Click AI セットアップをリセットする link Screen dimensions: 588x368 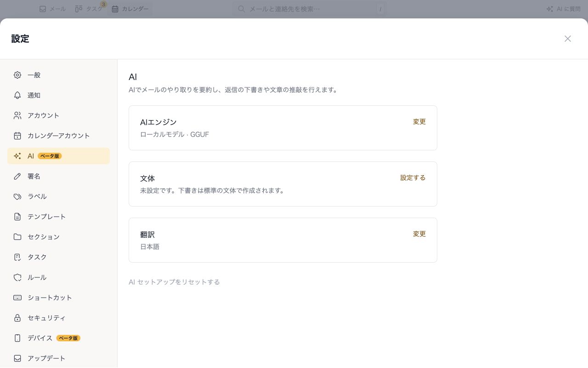[x=174, y=282]
